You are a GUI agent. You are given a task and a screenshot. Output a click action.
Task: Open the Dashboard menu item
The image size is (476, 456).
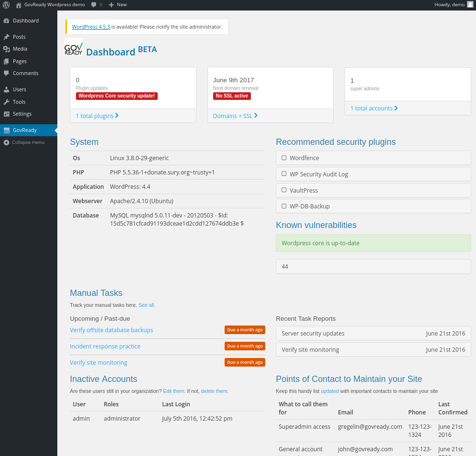coord(29,21)
